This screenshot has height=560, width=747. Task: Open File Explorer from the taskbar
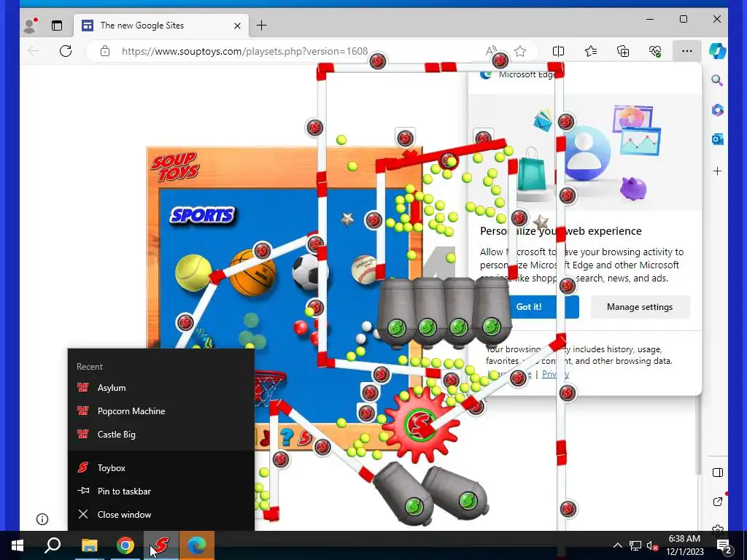89,545
